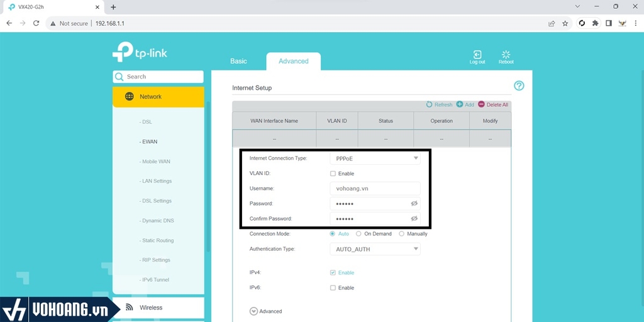The image size is (644, 322).
Task: Click the Log out icon
Action: (477, 55)
